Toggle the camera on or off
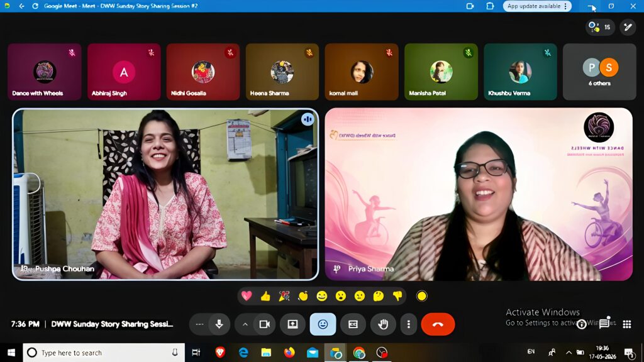Viewport: 644px width, 362px height. [265, 324]
